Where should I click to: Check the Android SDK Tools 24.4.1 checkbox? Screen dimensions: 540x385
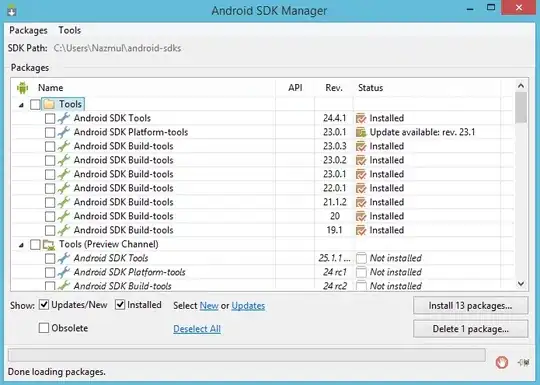(50, 118)
